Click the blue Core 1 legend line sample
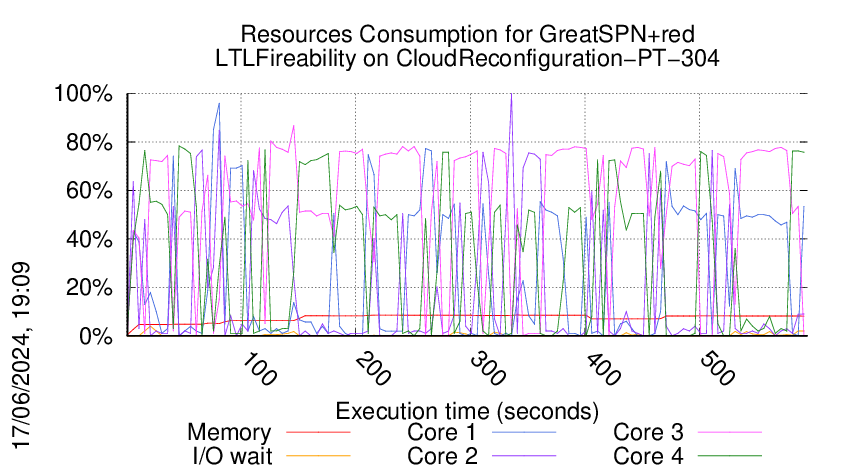850x475 pixels. tap(524, 432)
